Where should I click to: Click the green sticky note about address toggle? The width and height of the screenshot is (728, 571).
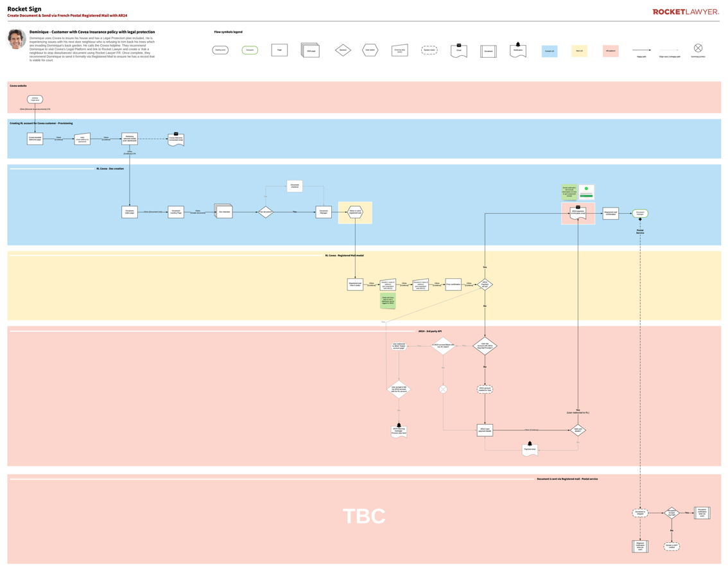tap(388, 301)
